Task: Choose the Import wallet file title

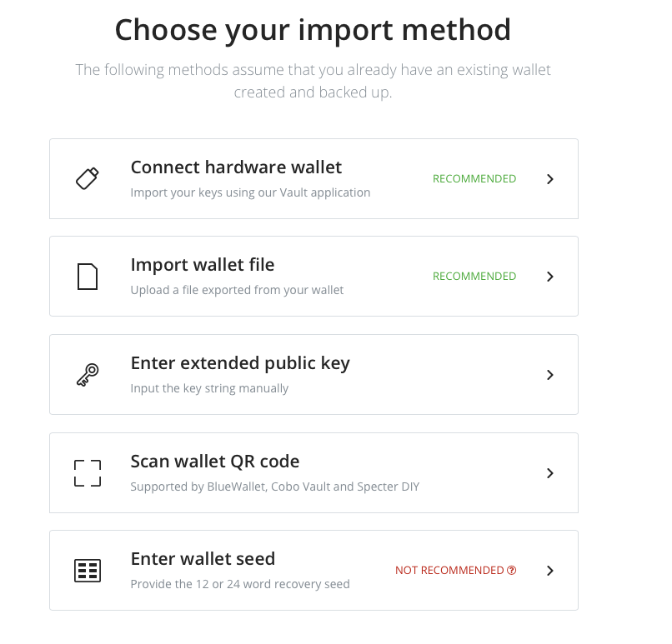Action: pos(203,265)
